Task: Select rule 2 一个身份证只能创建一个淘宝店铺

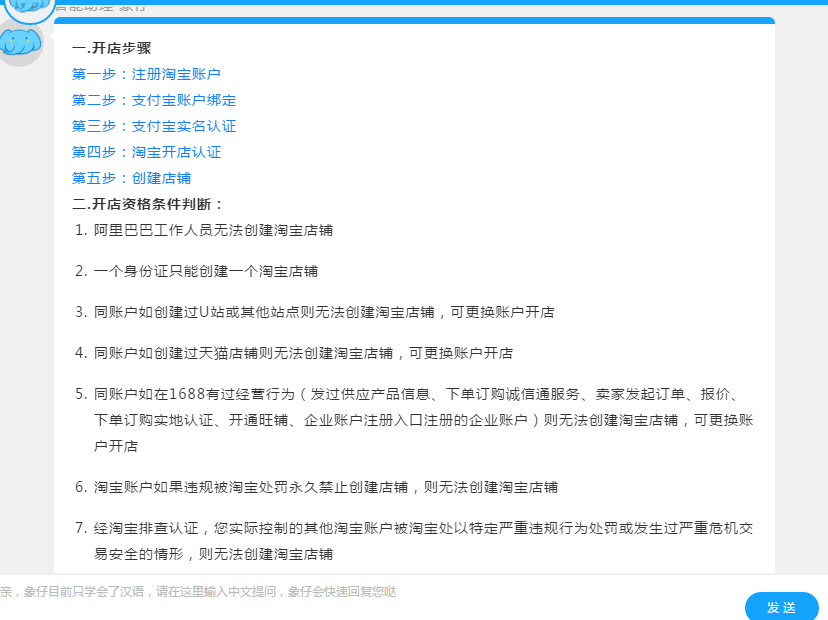Action: point(196,271)
